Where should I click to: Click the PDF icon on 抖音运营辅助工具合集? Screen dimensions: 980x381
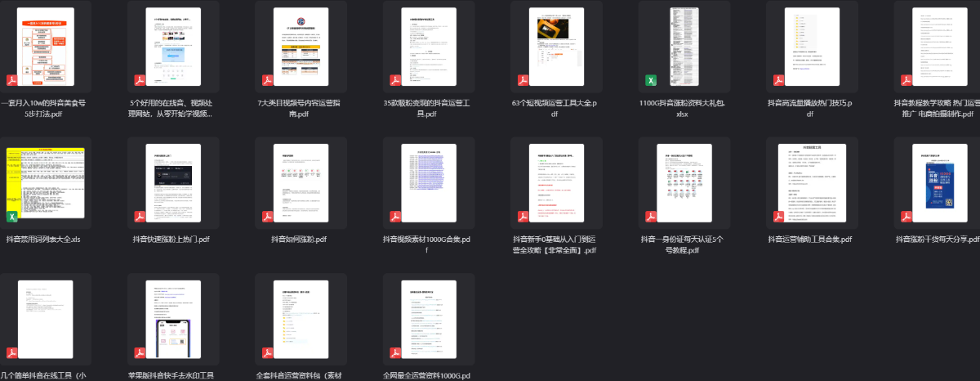click(x=778, y=217)
